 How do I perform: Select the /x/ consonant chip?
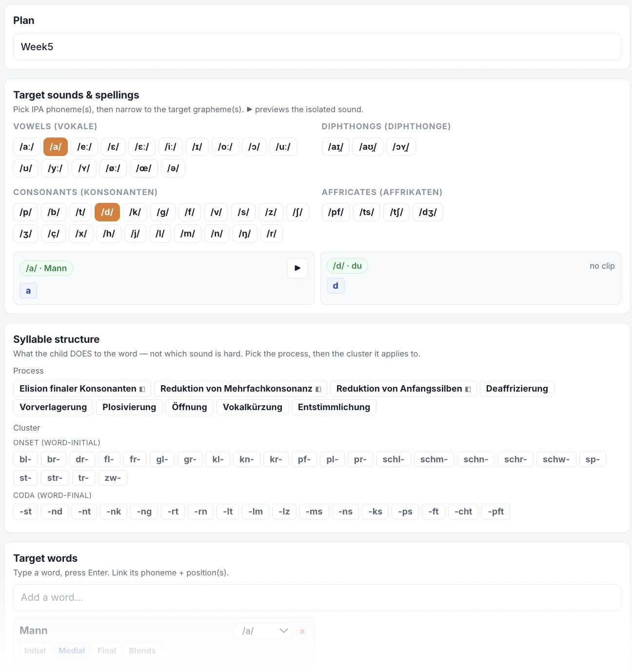(x=81, y=234)
